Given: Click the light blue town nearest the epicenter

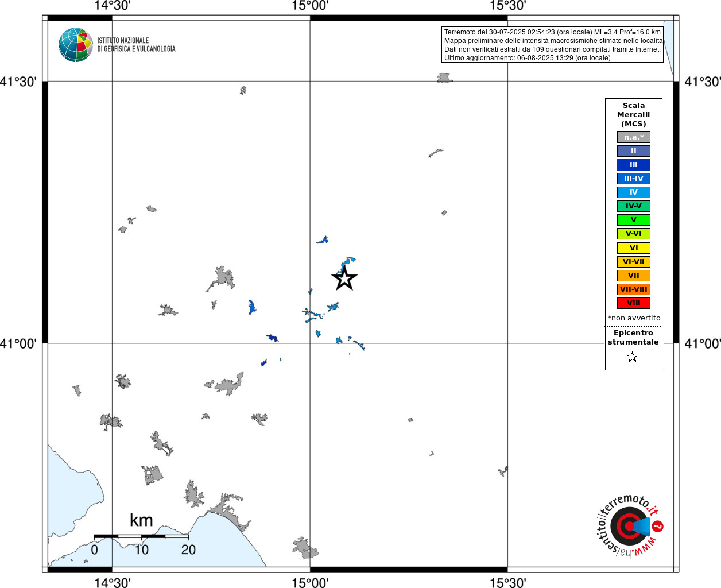Looking at the screenshot, I should 347,263.
